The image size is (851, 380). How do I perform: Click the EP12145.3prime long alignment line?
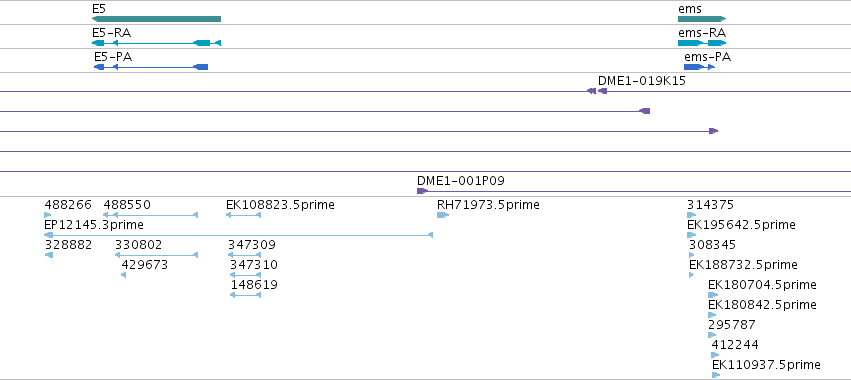point(238,235)
